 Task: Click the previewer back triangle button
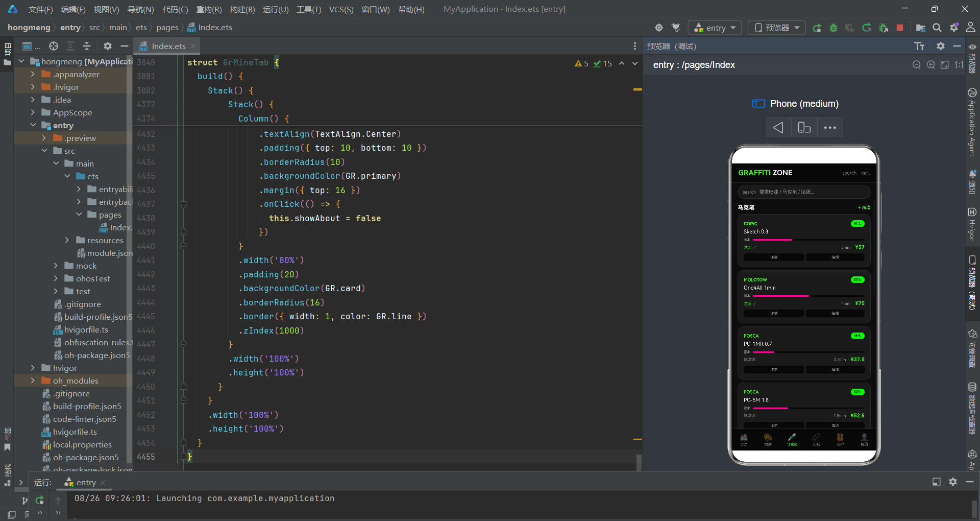pyautogui.click(x=778, y=127)
